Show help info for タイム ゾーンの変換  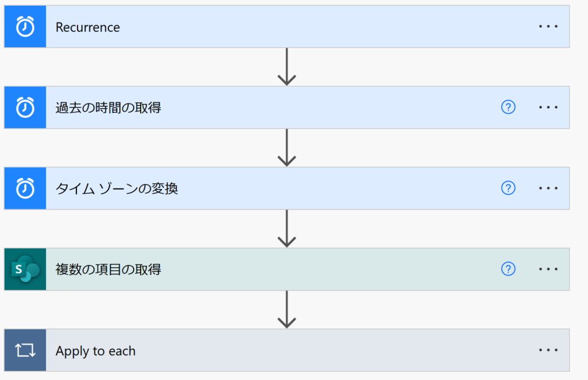508,189
